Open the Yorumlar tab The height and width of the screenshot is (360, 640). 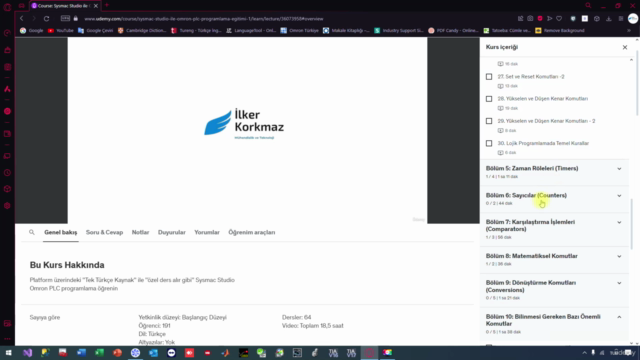tap(207, 232)
